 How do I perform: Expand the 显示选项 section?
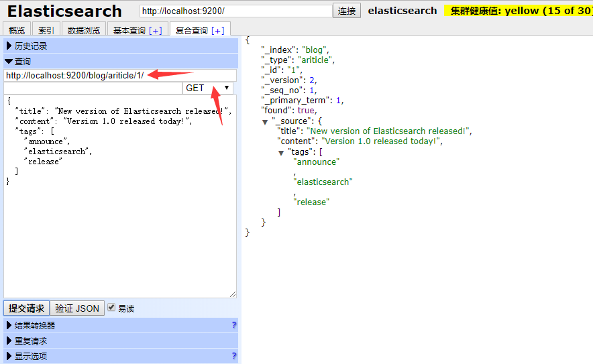121,356
